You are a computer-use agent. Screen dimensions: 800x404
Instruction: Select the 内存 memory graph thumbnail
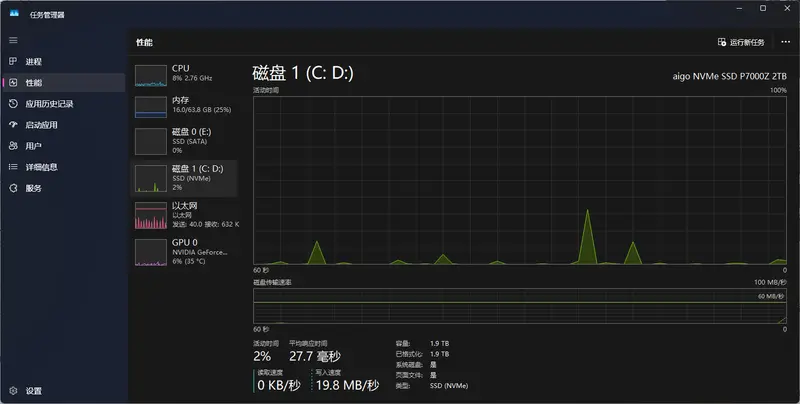(x=151, y=107)
